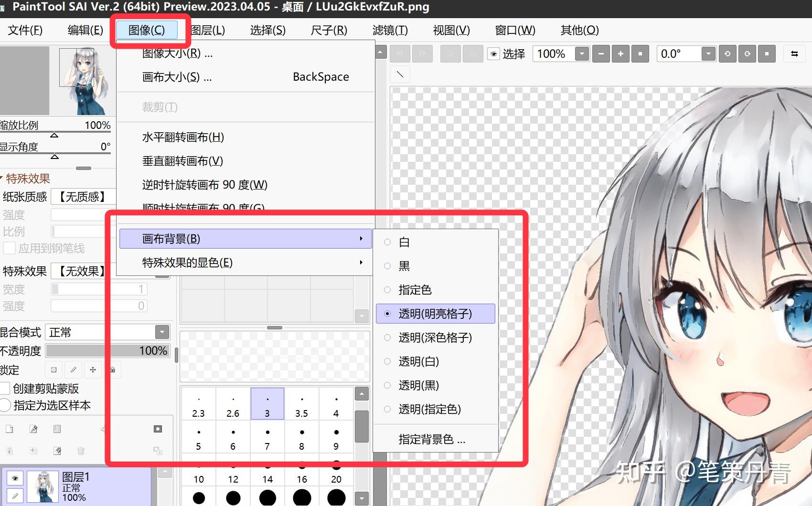Click the clear layer eraser icon
This screenshot has width=812, height=506.
(x=57, y=451)
